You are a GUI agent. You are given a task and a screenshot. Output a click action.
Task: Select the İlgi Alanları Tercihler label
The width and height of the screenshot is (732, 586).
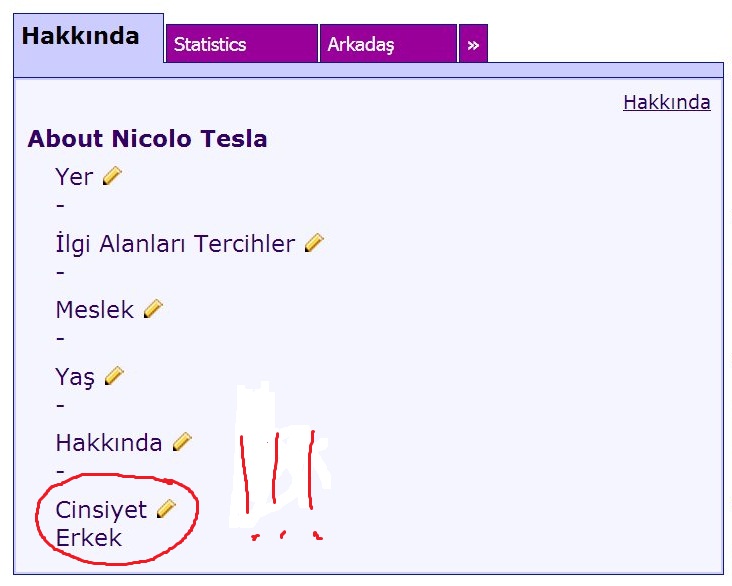(175, 244)
